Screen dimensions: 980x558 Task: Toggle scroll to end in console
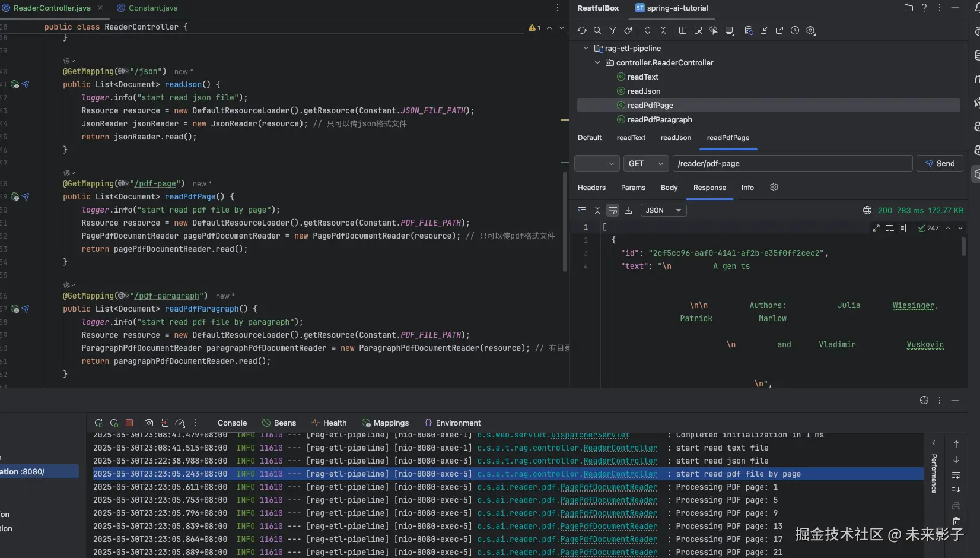coord(956,490)
